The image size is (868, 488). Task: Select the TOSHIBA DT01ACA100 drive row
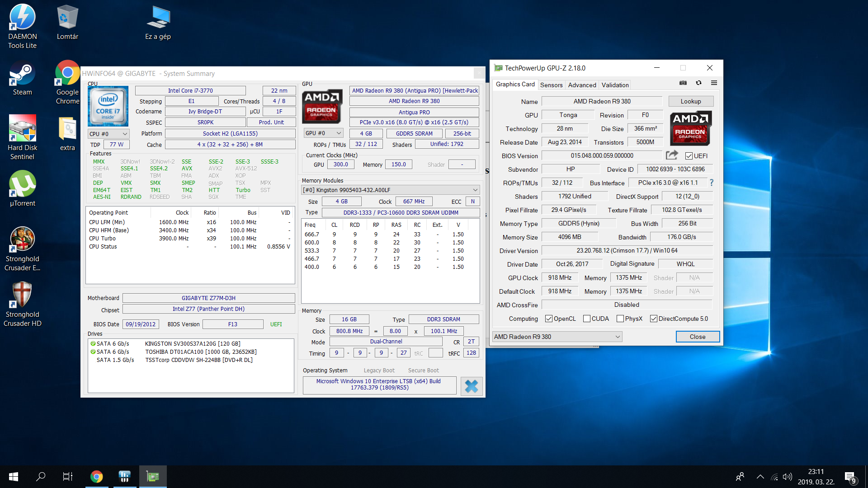(190, 352)
